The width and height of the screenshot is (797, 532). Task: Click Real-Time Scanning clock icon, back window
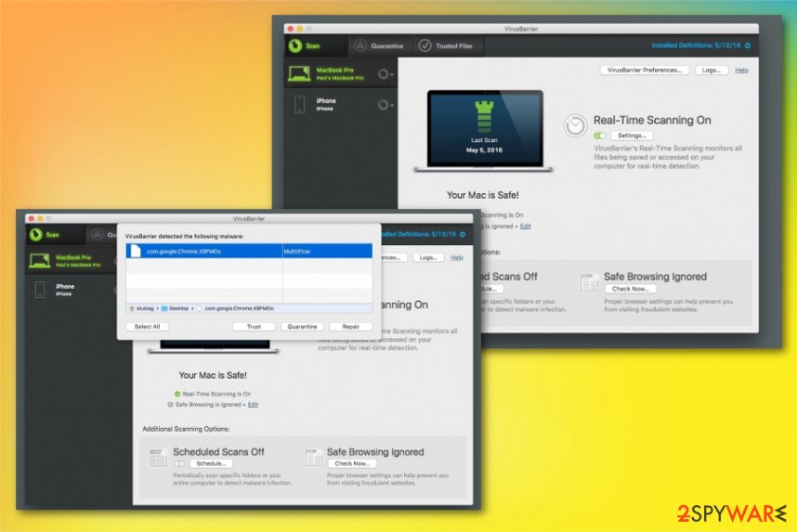pos(575,125)
